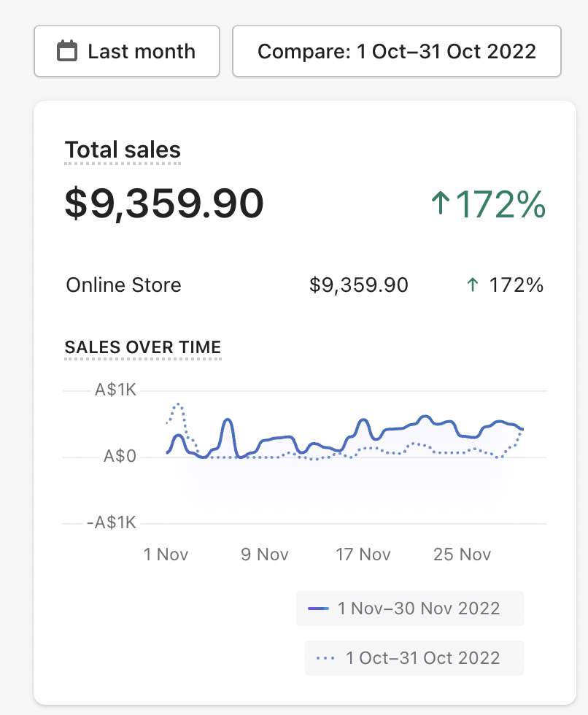Screen dimensions: 588x715
Task: Click the A$1K y-axis label
Action: pyautogui.click(x=115, y=390)
